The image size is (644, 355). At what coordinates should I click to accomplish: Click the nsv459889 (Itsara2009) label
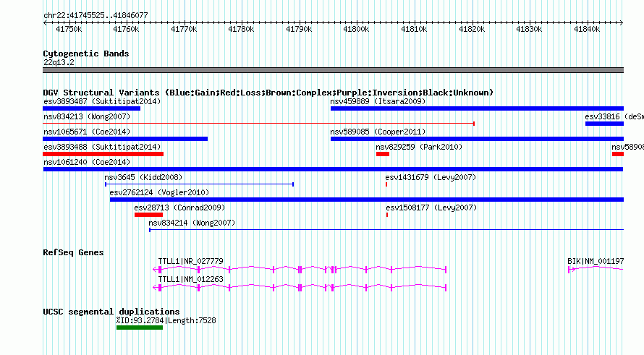378,101
